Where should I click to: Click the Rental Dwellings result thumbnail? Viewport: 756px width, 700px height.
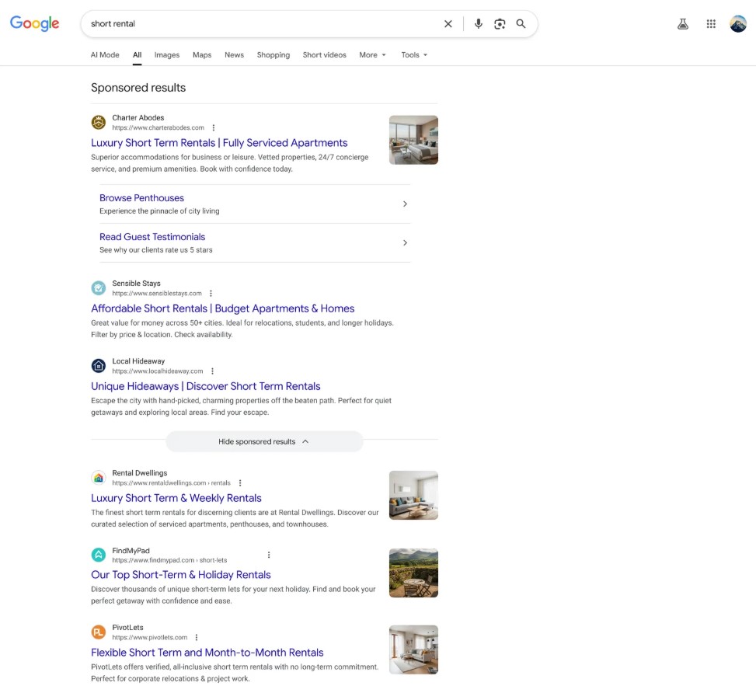coord(413,495)
